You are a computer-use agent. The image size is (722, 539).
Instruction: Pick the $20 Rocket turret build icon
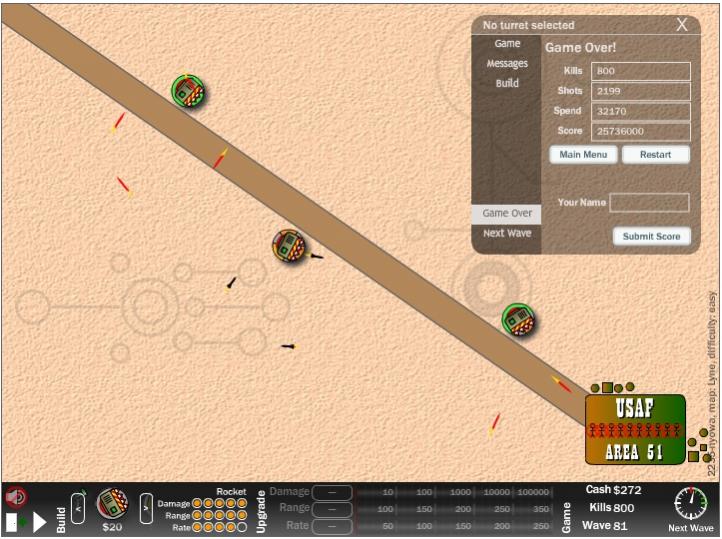[x=112, y=503]
